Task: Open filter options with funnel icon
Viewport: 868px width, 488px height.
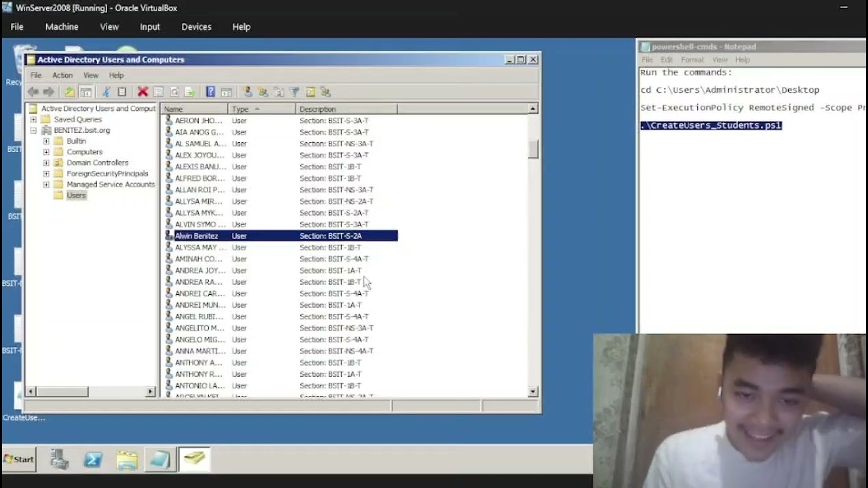Action: (x=294, y=91)
